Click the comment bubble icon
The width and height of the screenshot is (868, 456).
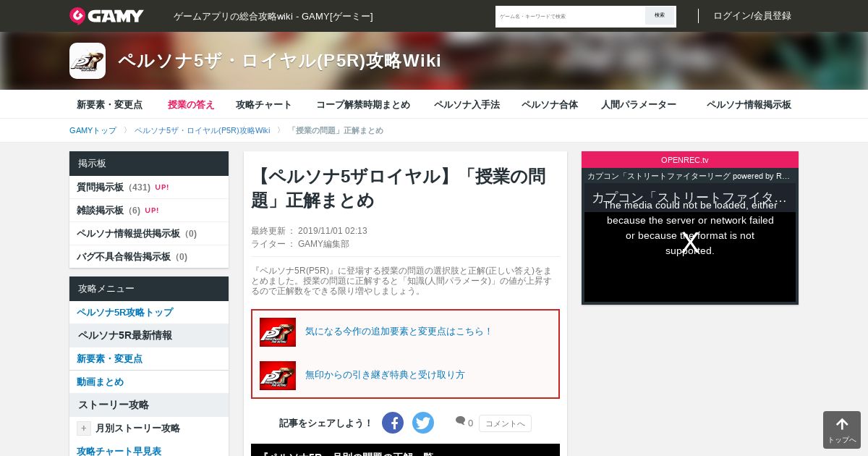point(460,421)
